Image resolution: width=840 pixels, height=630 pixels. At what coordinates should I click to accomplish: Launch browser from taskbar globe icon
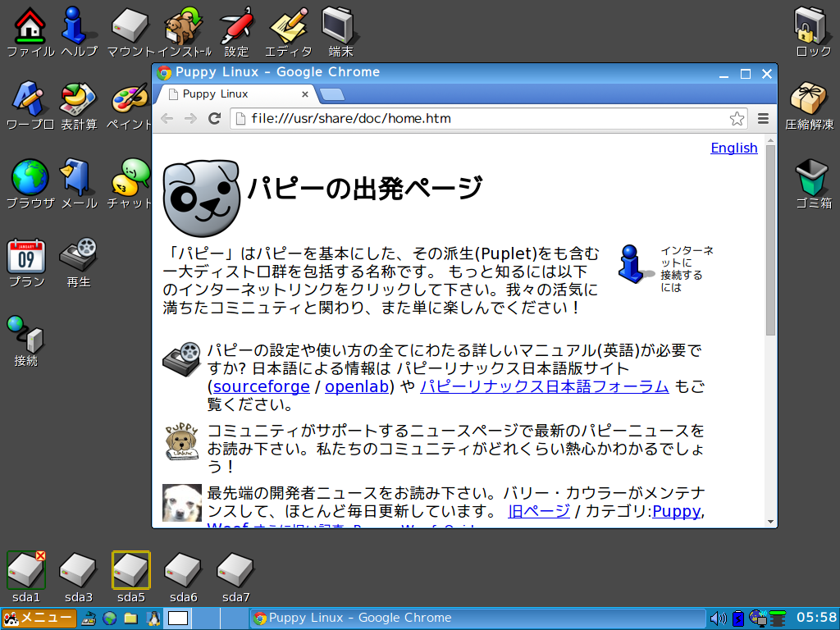click(x=110, y=619)
